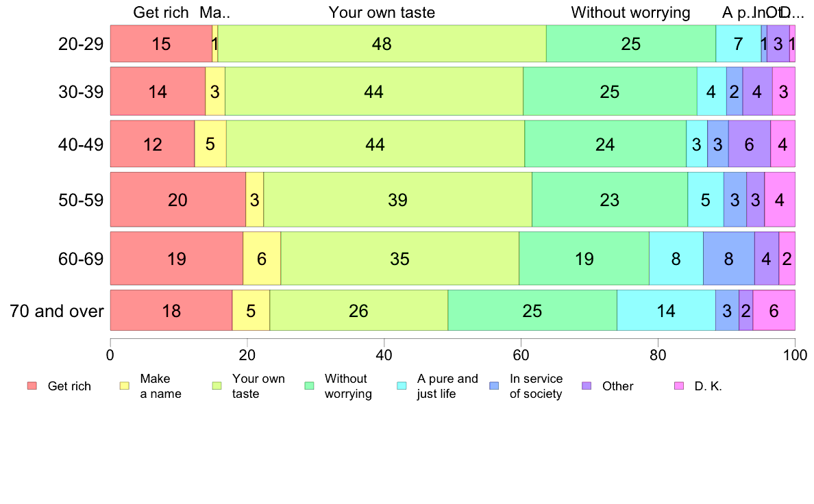The image size is (814, 504).
Task: Click the Get rich red legend swatch
Action: pyautogui.click(x=32, y=386)
